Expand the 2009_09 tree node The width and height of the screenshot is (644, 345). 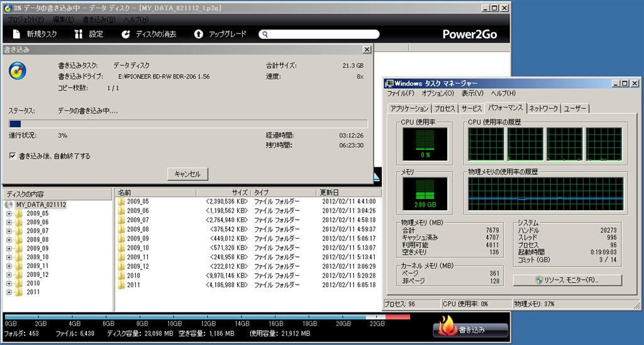point(9,249)
